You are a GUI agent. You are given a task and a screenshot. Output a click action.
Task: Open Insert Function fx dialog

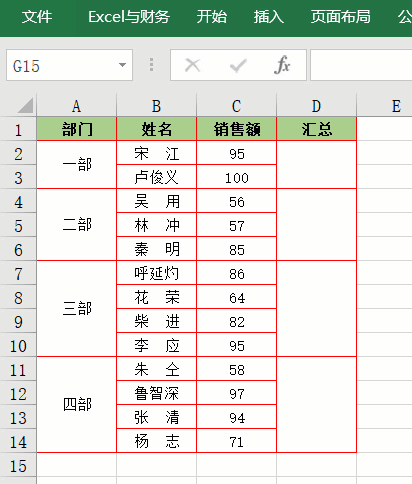[282, 65]
